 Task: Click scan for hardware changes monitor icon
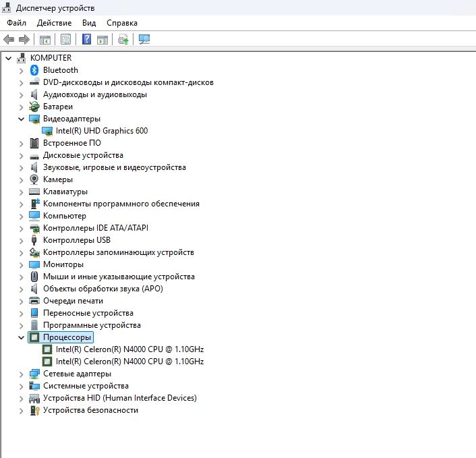144,40
